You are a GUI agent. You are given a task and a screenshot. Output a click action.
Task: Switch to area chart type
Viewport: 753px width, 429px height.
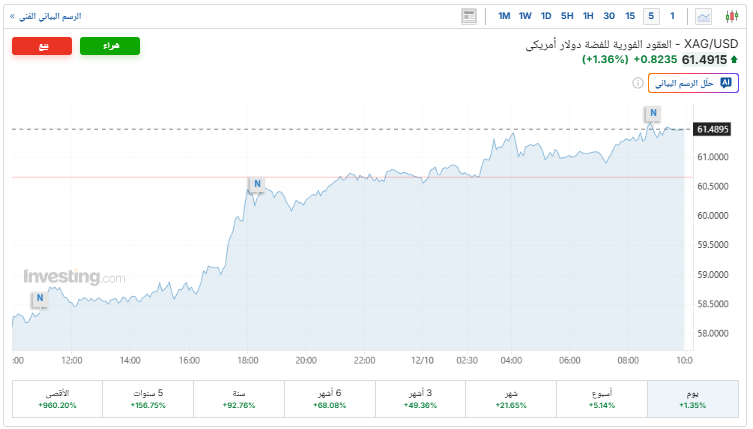click(x=704, y=16)
